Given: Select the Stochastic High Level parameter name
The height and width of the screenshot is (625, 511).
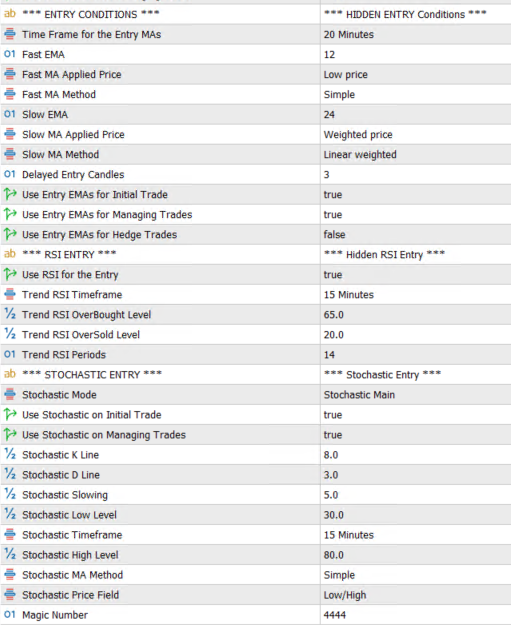Looking at the screenshot, I should (70, 555).
